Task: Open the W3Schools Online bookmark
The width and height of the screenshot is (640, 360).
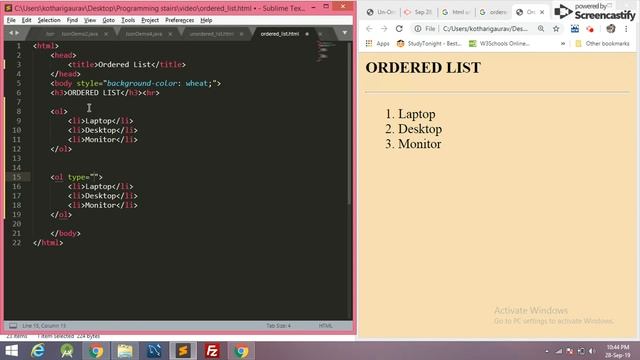Action: coord(499,43)
